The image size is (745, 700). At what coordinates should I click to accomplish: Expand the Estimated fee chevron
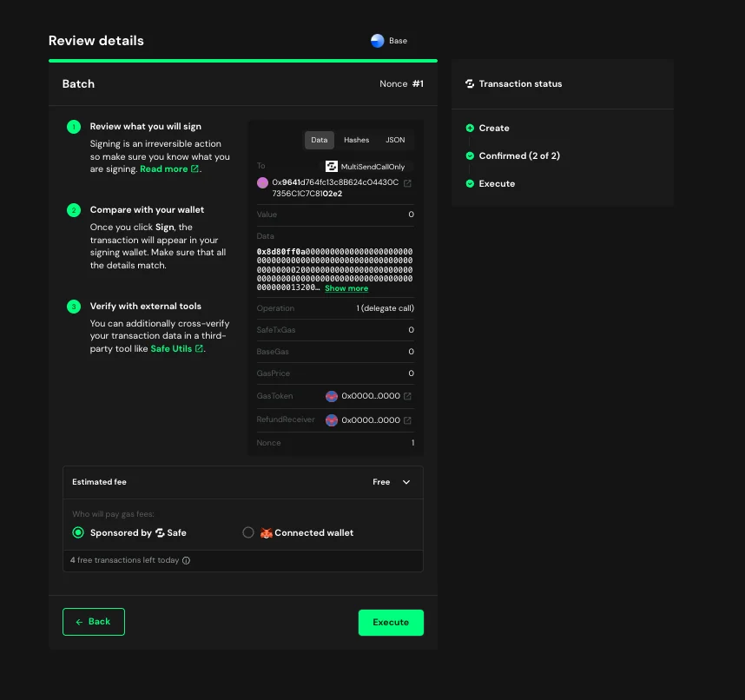pos(406,482)
